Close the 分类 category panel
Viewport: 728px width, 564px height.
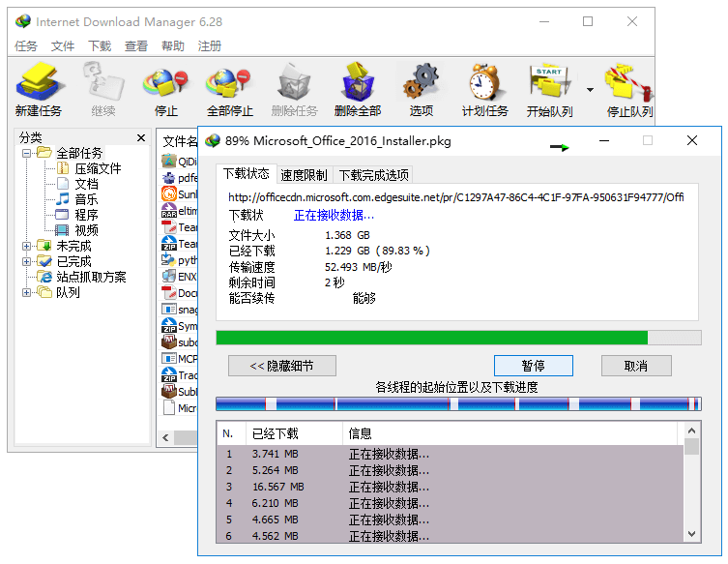pos(141,137)
